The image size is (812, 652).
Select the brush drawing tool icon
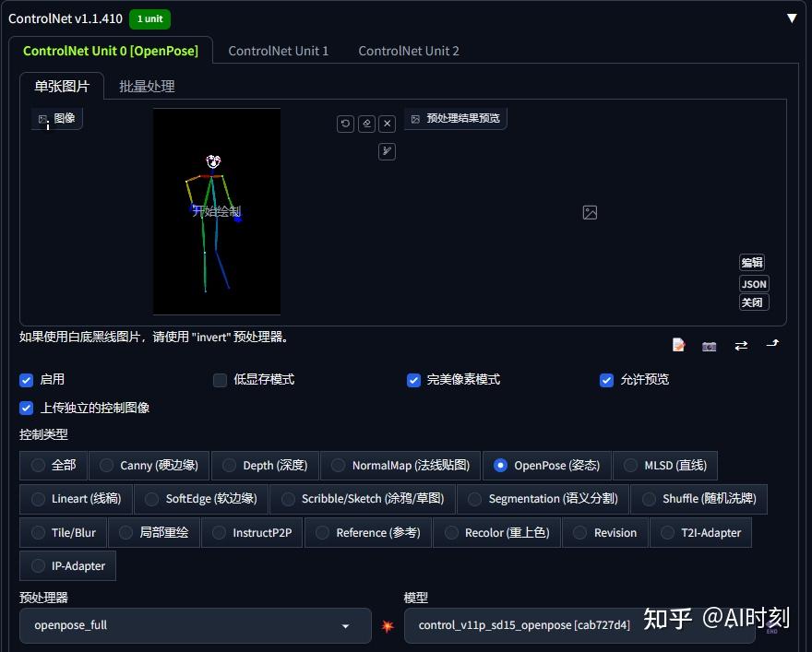(x=387, y=151)
